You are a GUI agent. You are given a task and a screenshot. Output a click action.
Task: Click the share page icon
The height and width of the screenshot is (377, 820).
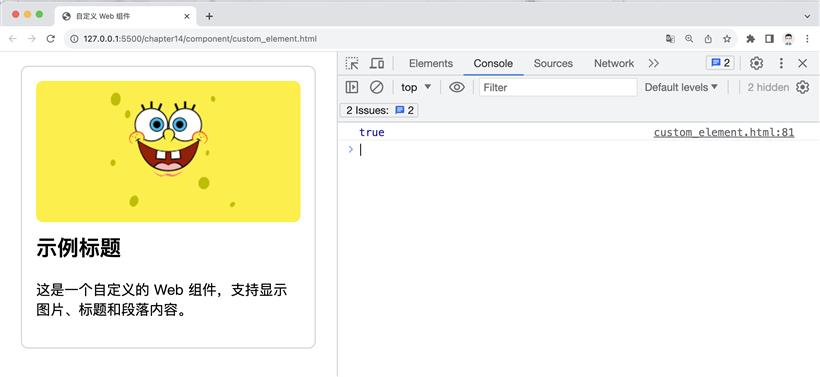(x=708, y=39)
